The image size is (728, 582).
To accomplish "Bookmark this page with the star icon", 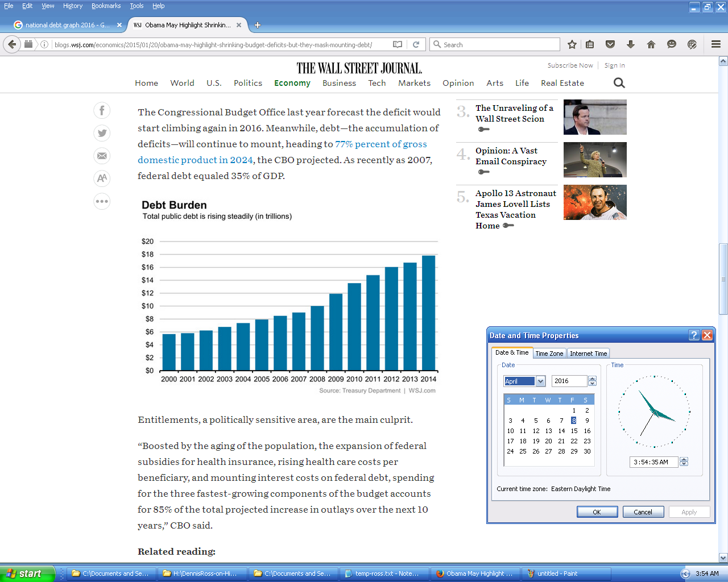I will tap(572, 44).
